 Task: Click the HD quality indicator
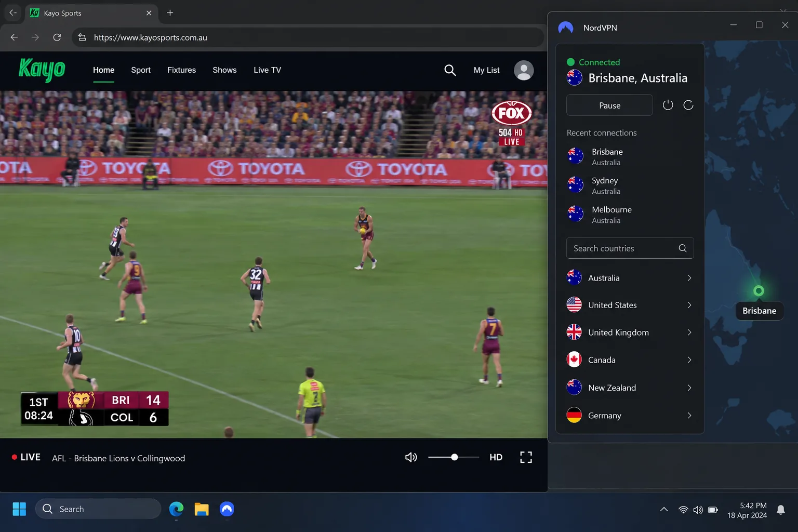tap(496, 457)
